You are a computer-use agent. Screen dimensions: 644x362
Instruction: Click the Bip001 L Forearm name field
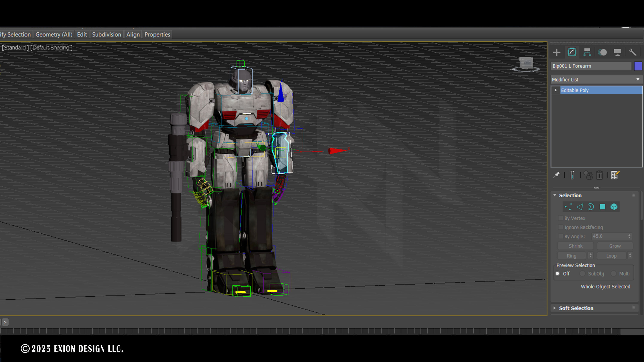click(x=591, y=66)
